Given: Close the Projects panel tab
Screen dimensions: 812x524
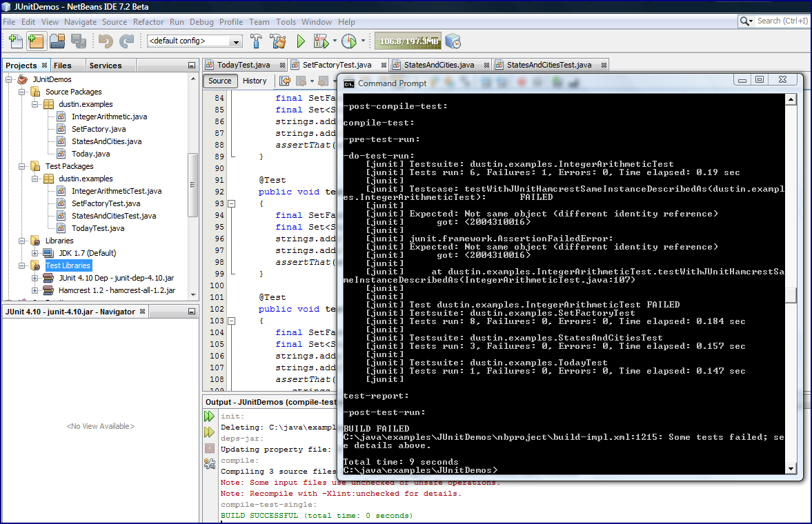Looking at the screenshot, I should [45, 65].
